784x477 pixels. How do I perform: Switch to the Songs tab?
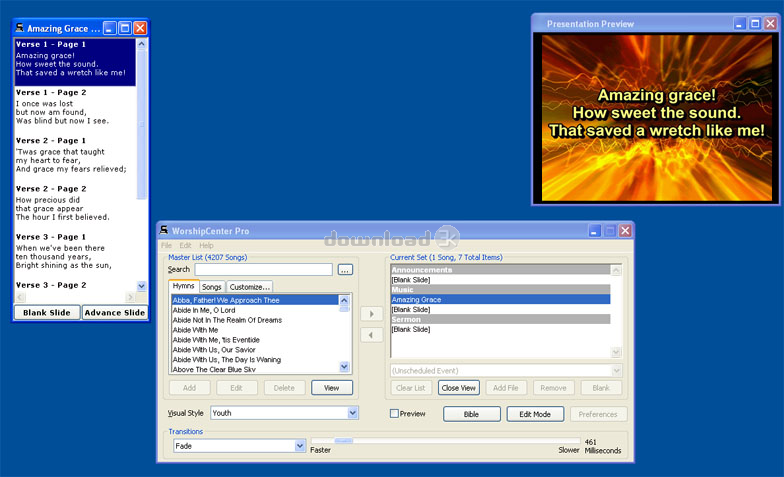tap(212, 287)
